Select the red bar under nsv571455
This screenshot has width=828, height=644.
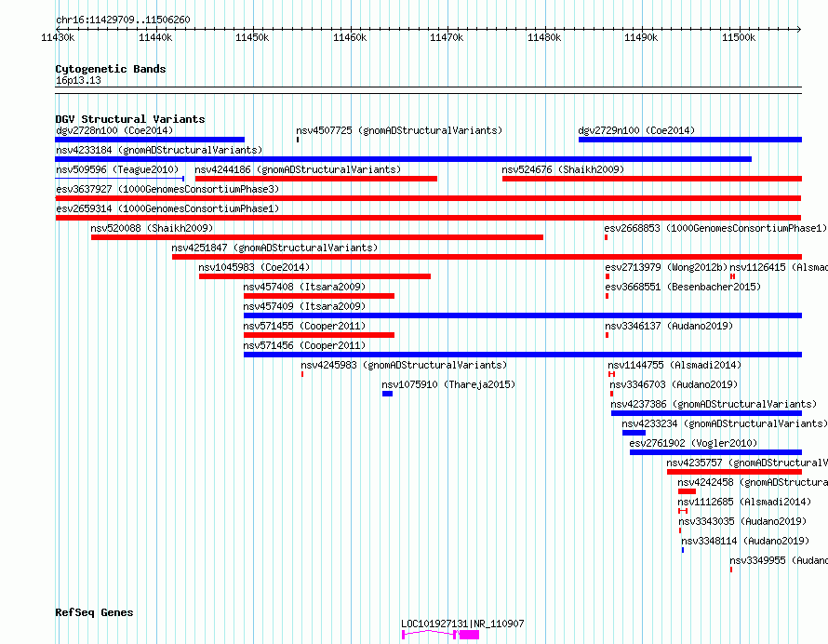coord(319,335)
